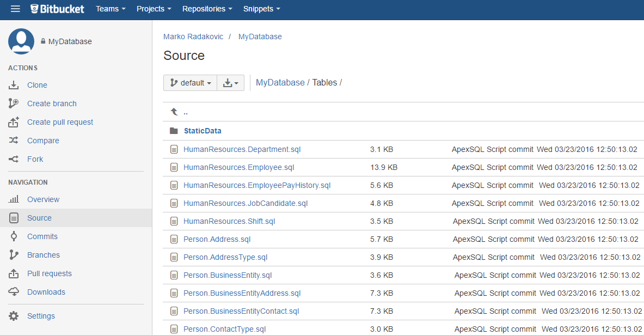Image resolution: width=644 pixels, height=335 pixels.
Task: Click the Create branch icon
Action: click(14, 103)
